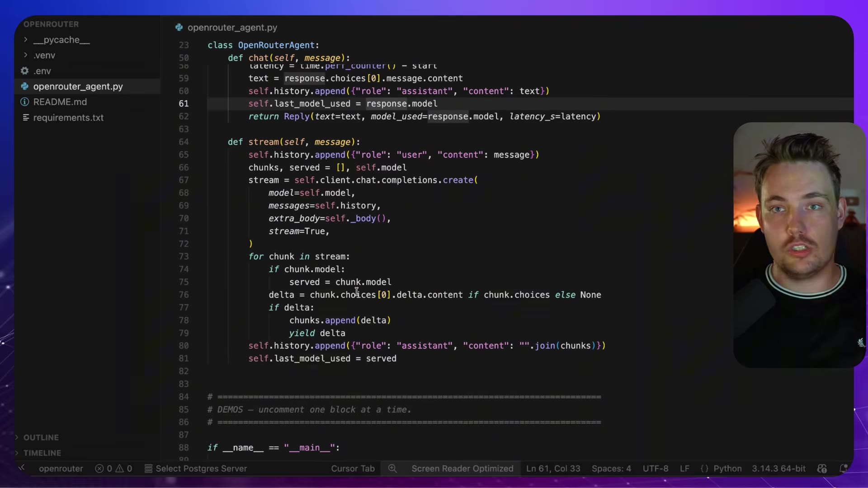This screenshot has width=868, height=488.
Task: Click the if __name__ == "__main__" line
Action: [x=274, y=447]
